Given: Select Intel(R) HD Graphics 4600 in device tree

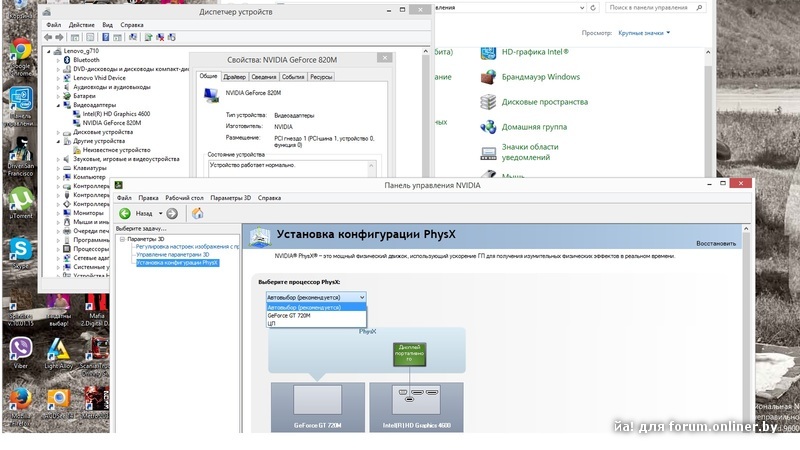Looking at the screenshot, I should point(116,114).
